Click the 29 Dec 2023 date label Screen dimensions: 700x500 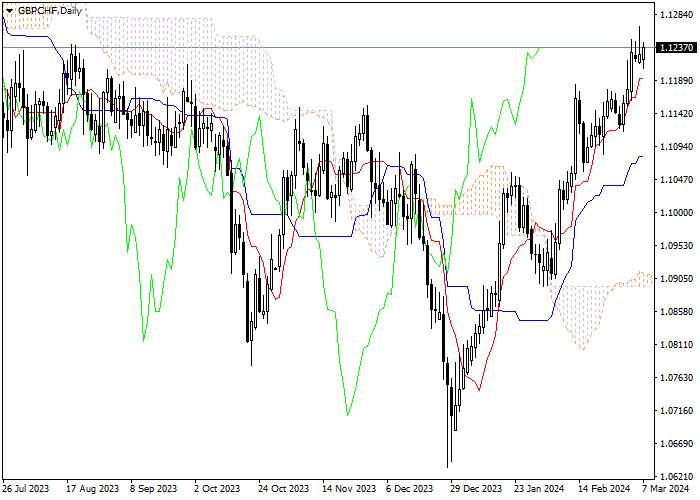click(x=476, y=489)
